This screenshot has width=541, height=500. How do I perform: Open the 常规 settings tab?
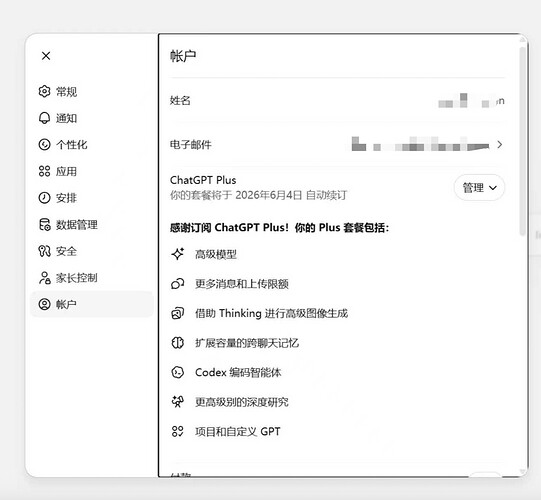[x=92, y=91]
